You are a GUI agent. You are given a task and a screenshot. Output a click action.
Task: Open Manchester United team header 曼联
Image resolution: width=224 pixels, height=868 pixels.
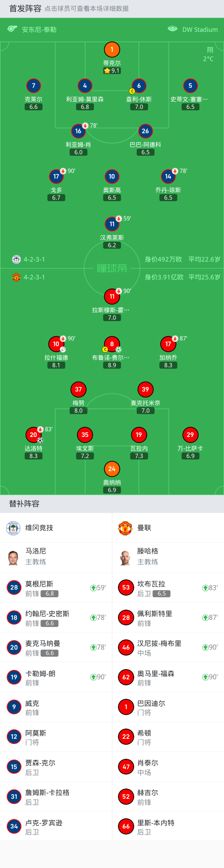point(144,528)
